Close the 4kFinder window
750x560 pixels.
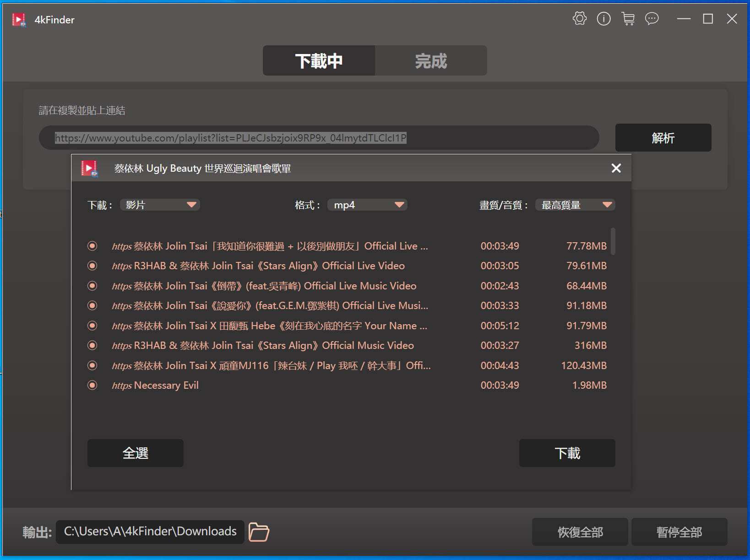pos(732,19)
